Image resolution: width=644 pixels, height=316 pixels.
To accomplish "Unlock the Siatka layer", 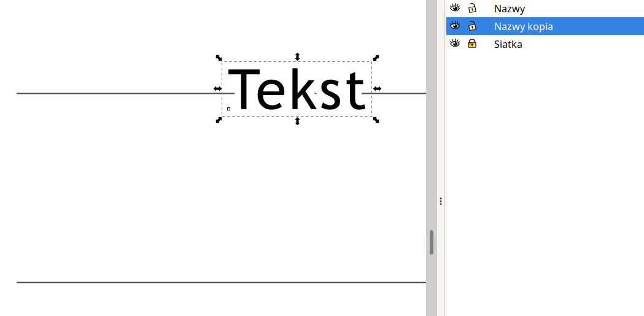I will point(472,44).
